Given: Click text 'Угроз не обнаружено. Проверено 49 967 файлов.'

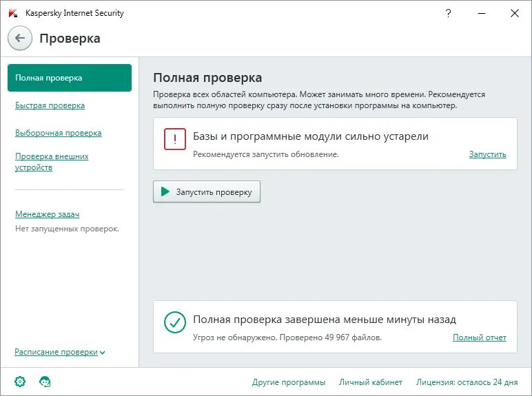Looking at the screenshot, I should pyautogui.click(x=287, y=337).
